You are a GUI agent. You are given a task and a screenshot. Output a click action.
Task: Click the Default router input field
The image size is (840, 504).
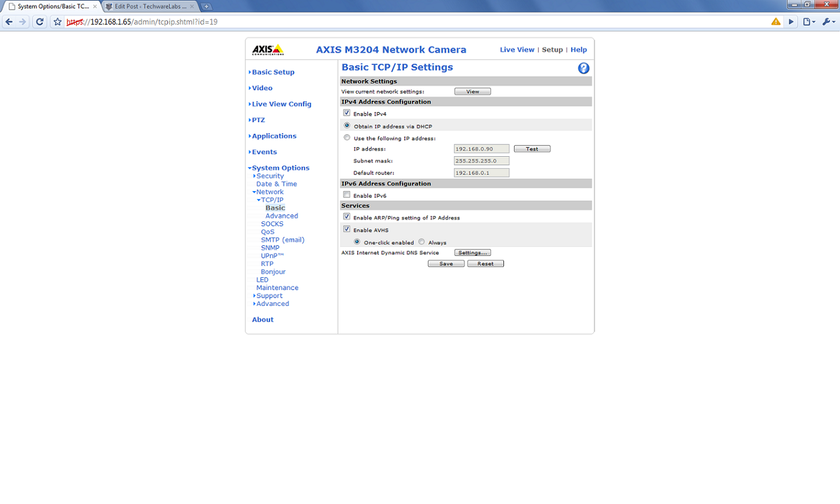pyautogui.click(x=482, y=173)
